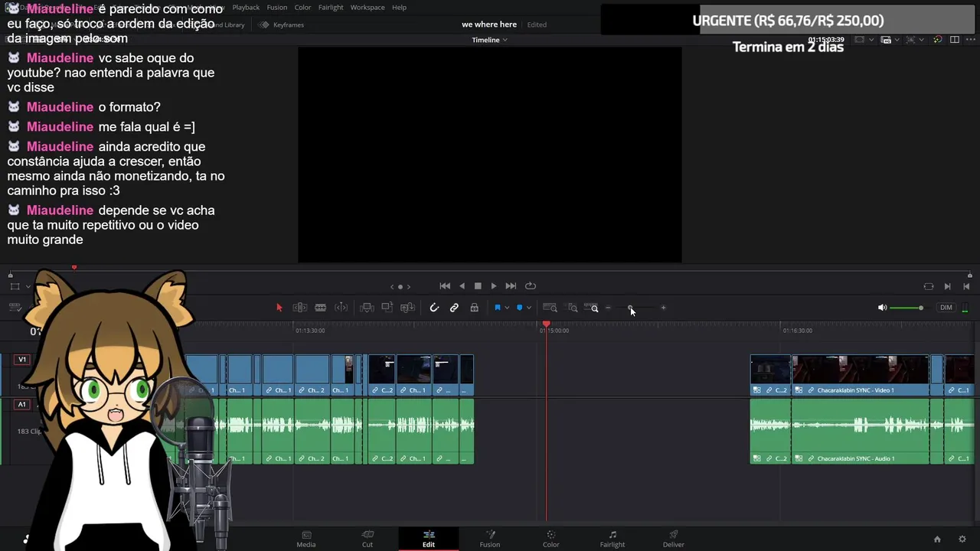
Task: Switch to the Fusion page tab
Action: point(490,539)
